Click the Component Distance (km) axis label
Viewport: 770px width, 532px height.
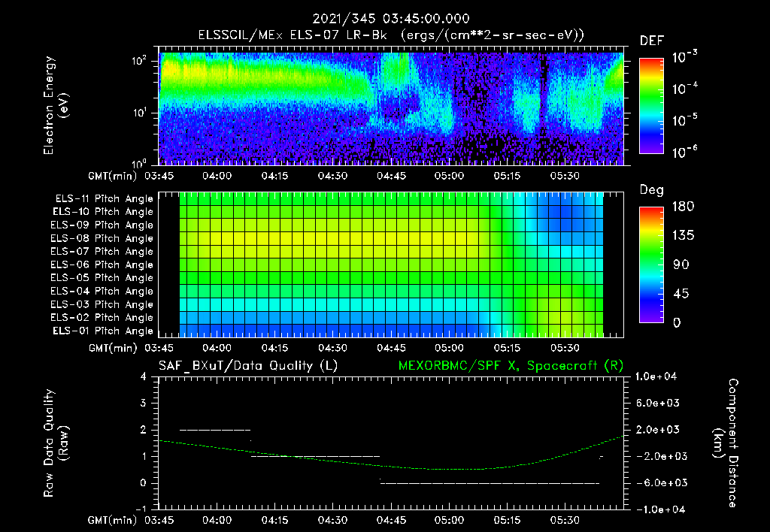(x=726, y=443)
